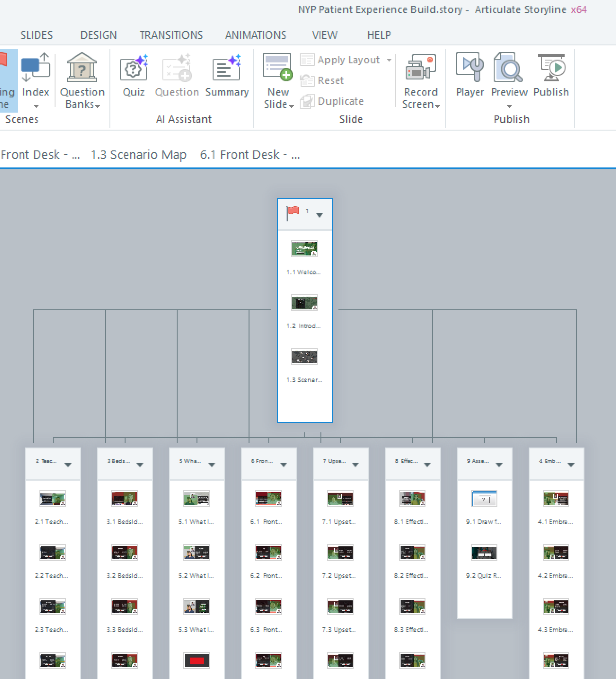Open scene 1 dropdown arrow
Viewport: 616px width, 679px height.
click(319, 215)
